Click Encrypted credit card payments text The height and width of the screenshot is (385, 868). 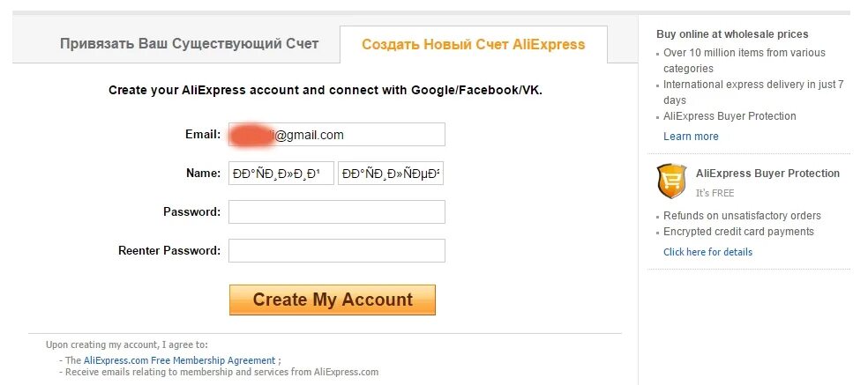(739, 231)
